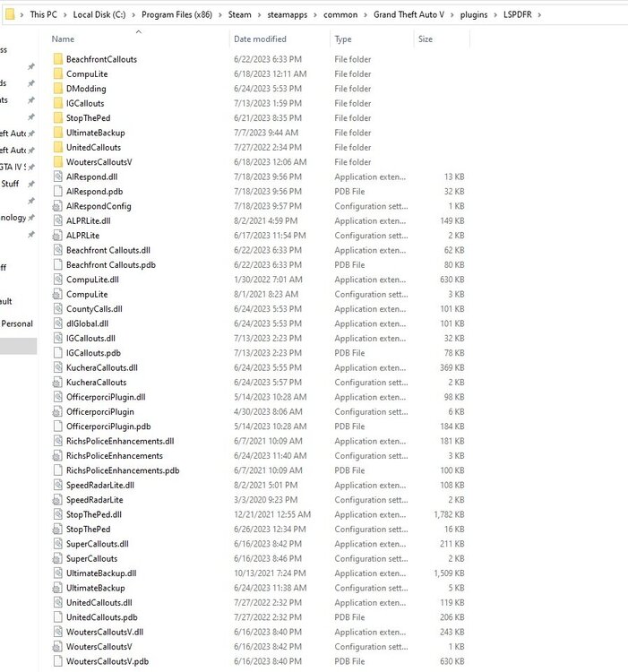Click the ALPRLite.dll file icon
The height and width of the screenshot is (672, 628).
click(58, 220)
